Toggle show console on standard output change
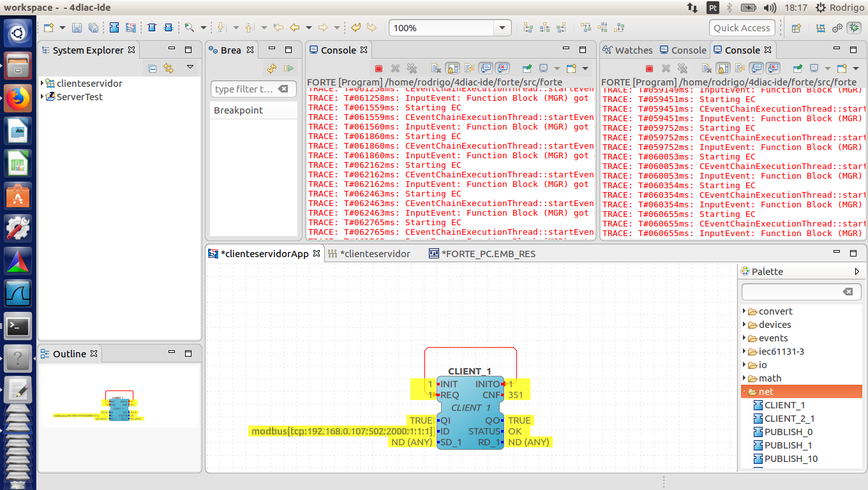The height and width of the screenshot is (490, 868). coord(486,68)
